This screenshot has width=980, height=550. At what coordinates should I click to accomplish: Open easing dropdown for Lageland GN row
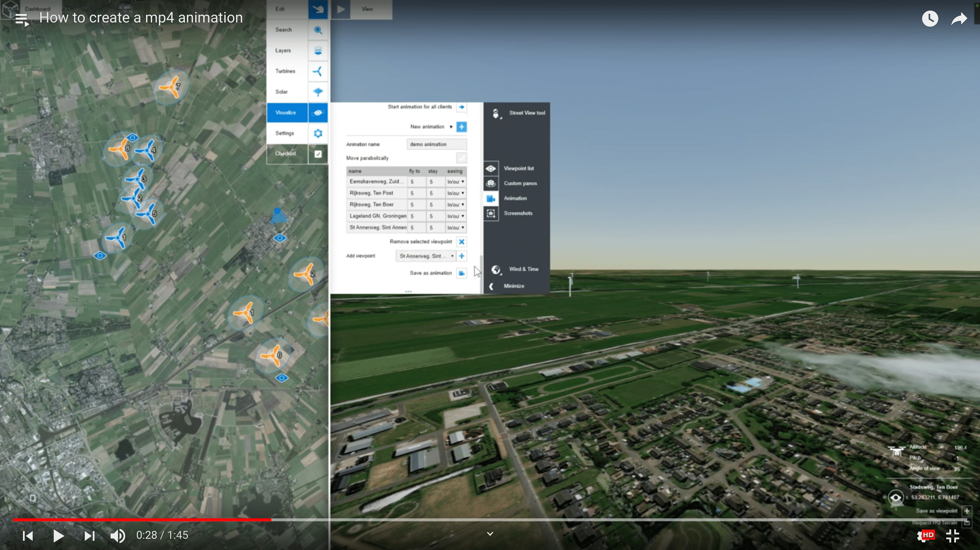coord(456,216)
